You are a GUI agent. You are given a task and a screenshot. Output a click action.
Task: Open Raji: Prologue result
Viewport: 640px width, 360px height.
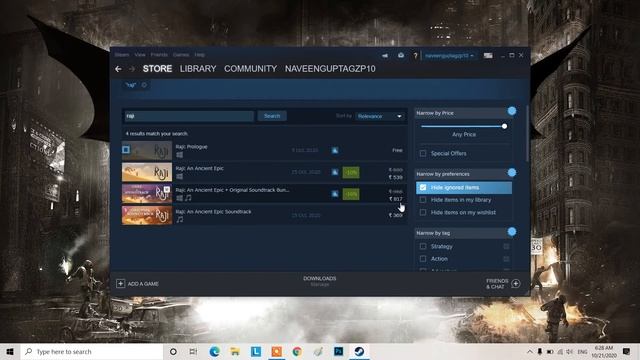[x=264, y=151]
